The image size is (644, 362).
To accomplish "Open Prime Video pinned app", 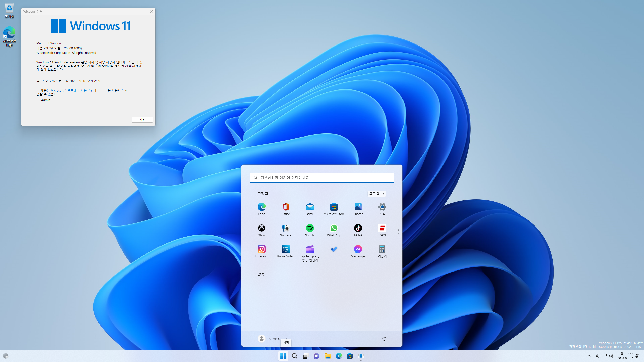I will click(x=286, y=249).
